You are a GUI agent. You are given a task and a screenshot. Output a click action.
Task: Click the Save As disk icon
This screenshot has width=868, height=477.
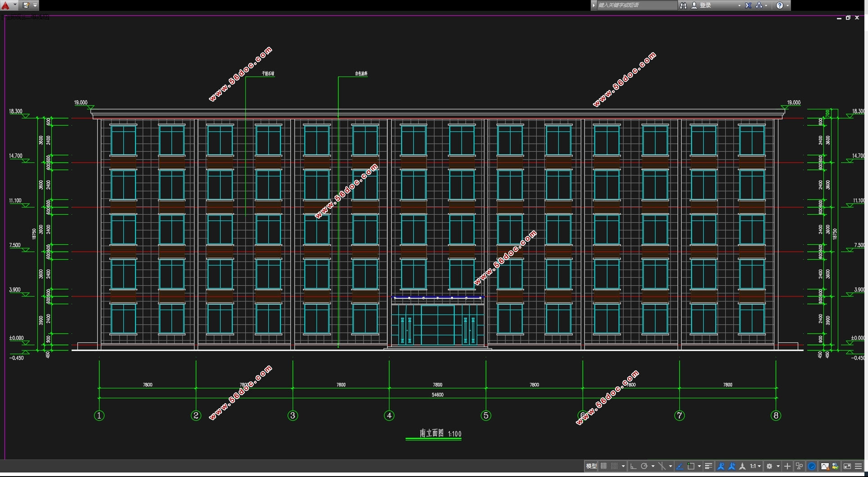click(x=26, y=5)
